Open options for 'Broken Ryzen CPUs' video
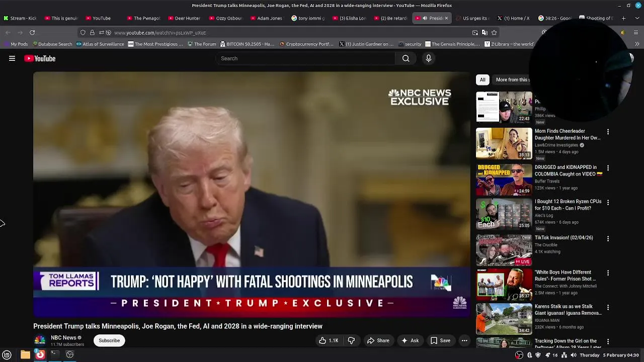644x362 pixels. (608, 202)
